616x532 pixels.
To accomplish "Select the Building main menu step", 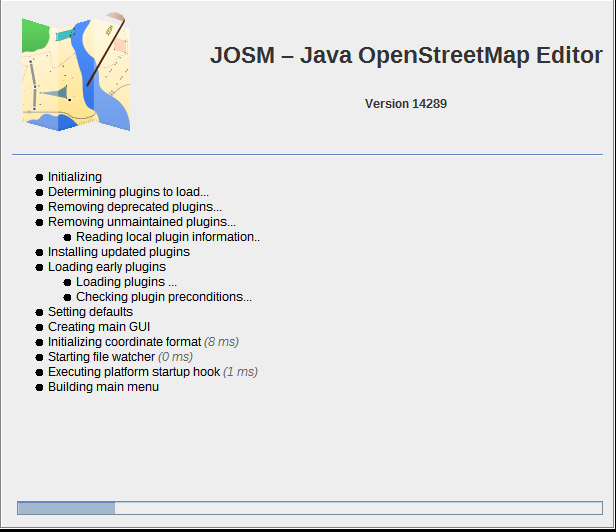I will click(x=103, y=387).
